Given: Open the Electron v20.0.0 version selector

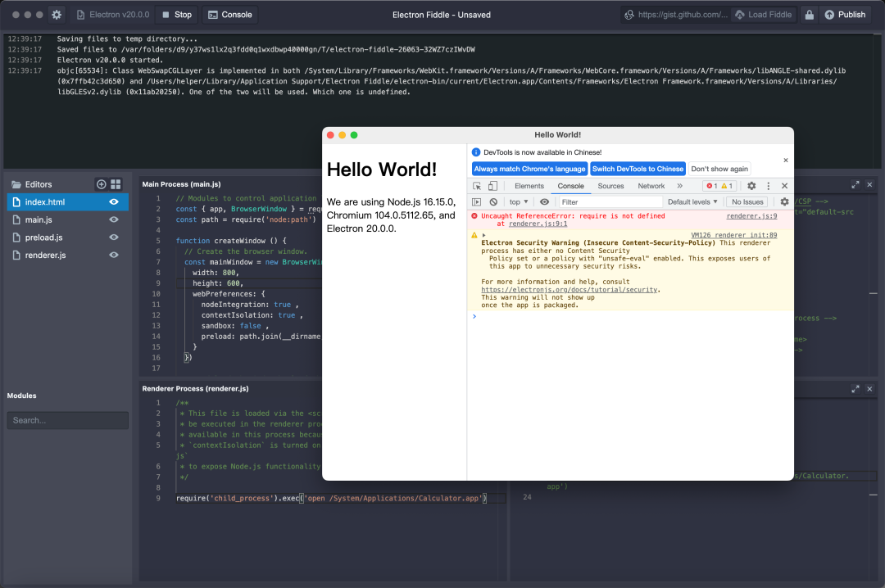Looking at the screenshot, I should point(113,15).
